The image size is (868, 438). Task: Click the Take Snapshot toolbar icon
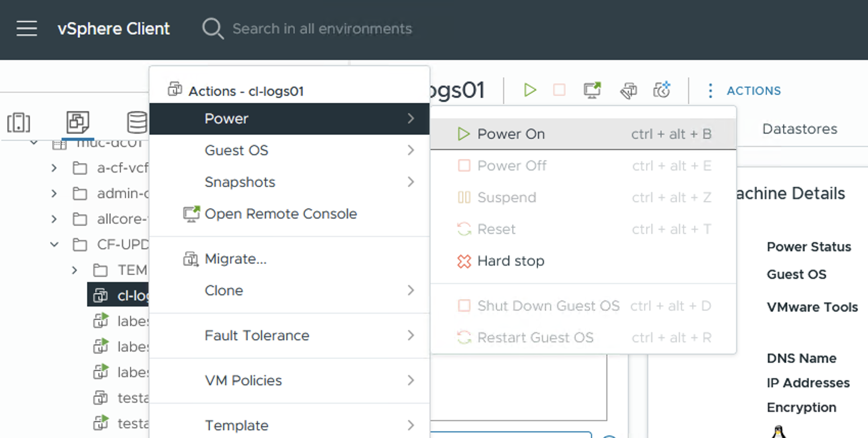point(661,91)
